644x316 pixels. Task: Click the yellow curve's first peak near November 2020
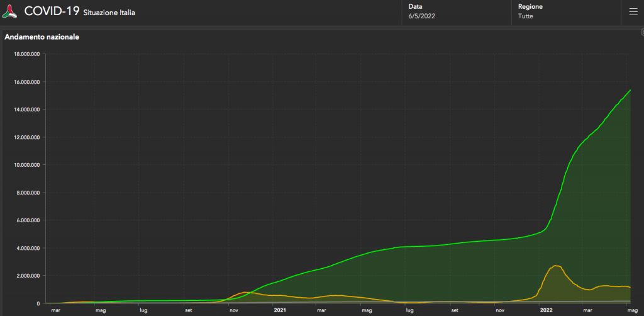point(245,292)
